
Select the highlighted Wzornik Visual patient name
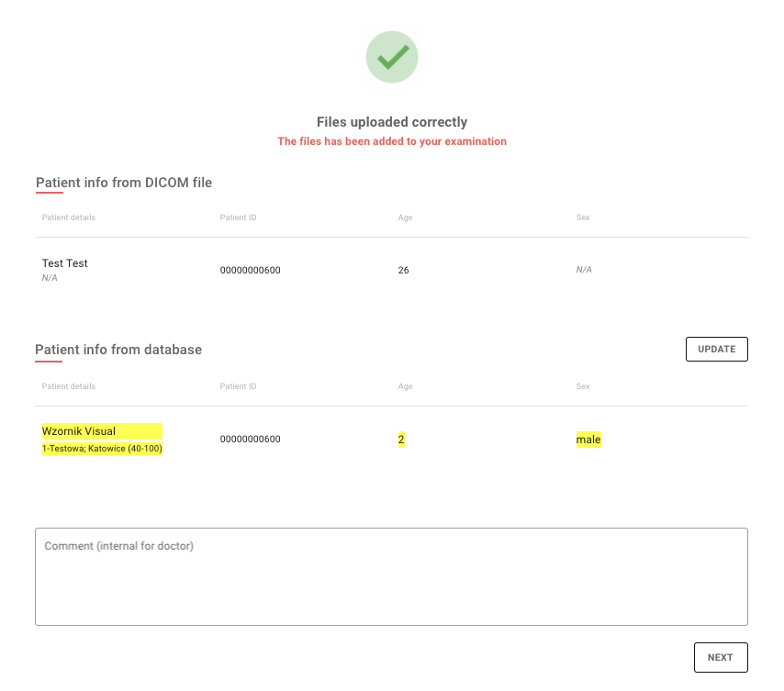(x=79, y=431)
